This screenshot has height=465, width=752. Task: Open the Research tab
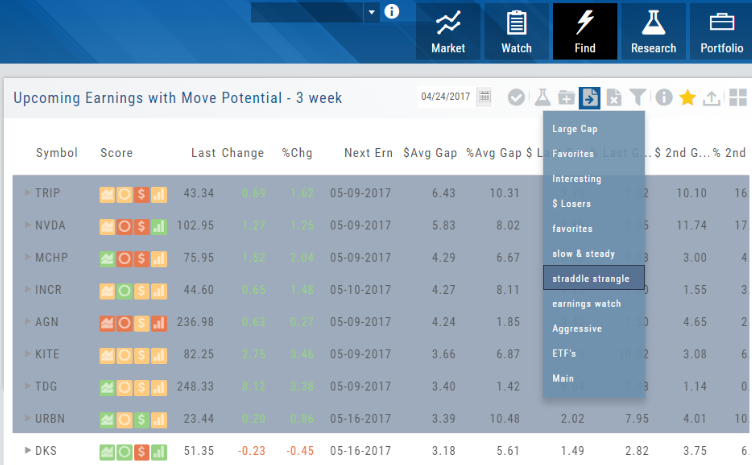653,31
